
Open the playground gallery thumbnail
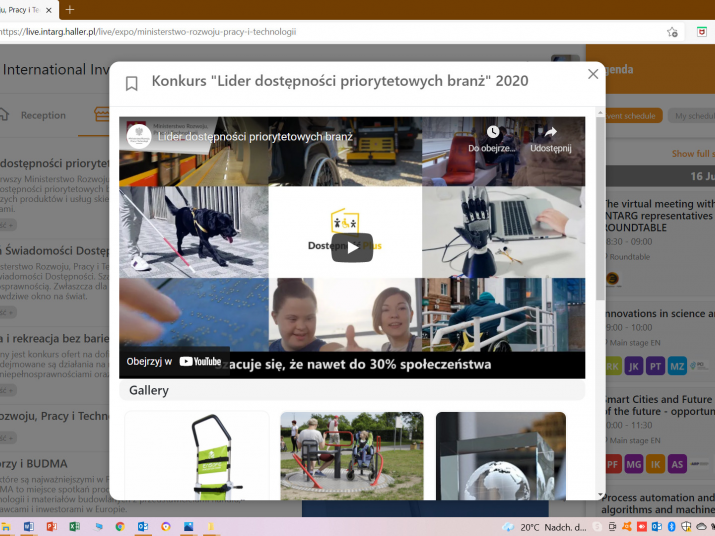pos(351,455)
